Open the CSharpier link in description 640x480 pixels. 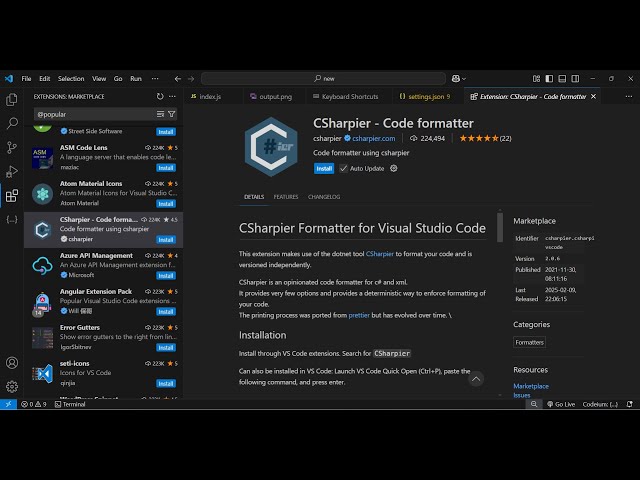(x=380, y=254)
